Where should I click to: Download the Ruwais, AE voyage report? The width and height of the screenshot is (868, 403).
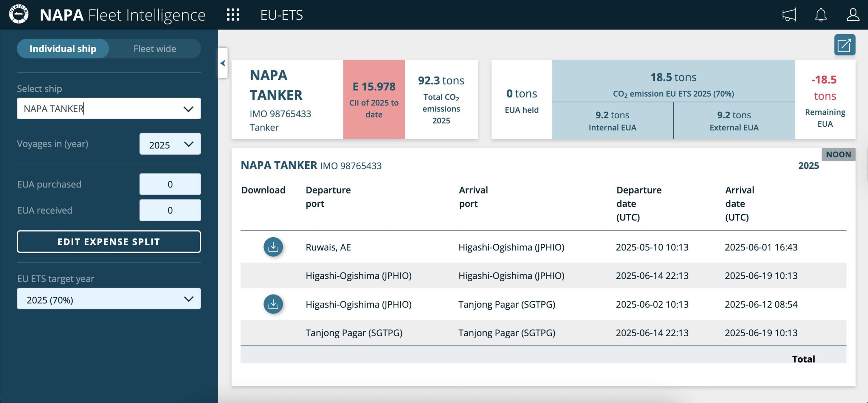[x=273, y=247]
